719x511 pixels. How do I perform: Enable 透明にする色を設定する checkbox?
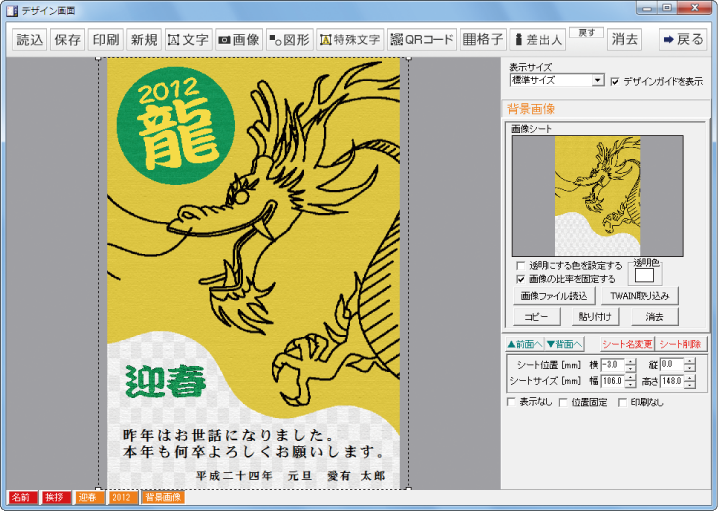point(521,266)
